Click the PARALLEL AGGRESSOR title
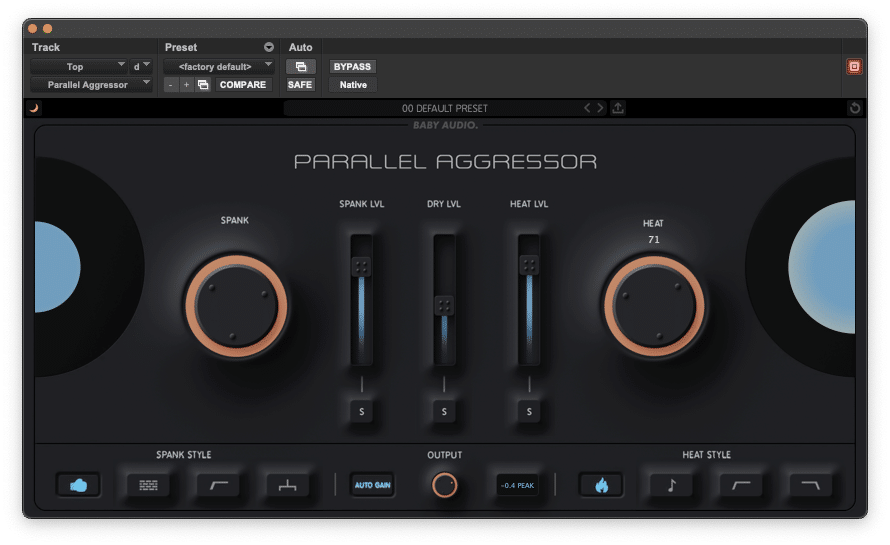This screenshot has width=890, height=545. click(446, 162)
